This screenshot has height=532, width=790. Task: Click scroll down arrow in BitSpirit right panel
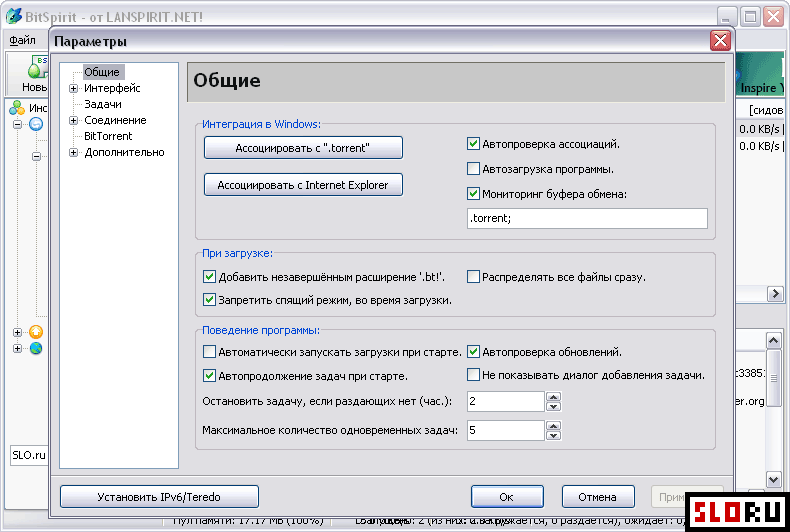774,479
